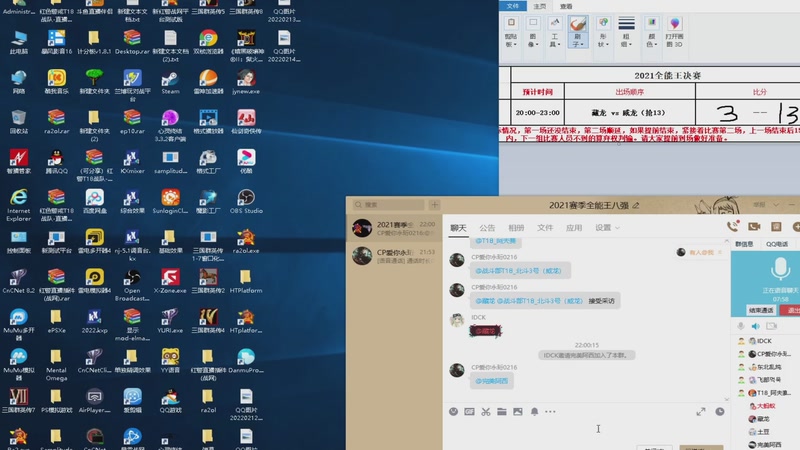Select the HTPlatform folder icon
The width and height of the screenshot is (800, 450).
coord(246,281)
